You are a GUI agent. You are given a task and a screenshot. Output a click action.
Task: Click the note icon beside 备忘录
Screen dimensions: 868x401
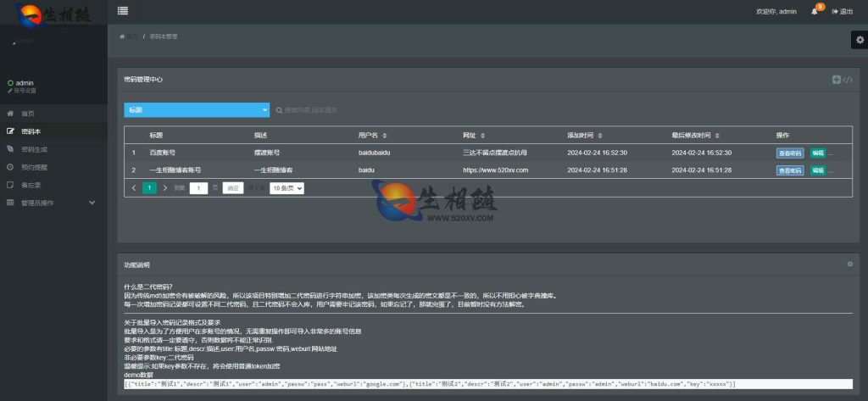[x=10, y=185]
